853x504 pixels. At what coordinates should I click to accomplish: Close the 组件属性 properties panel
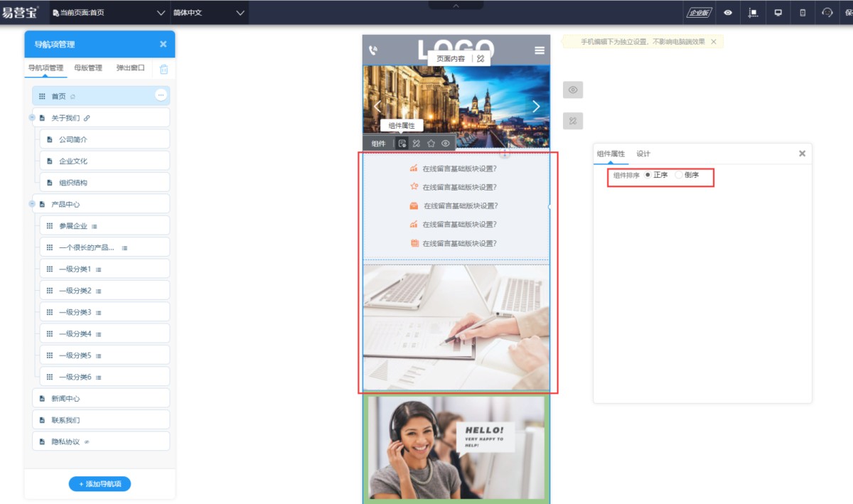pyautogui.click(x=802, y=154)
